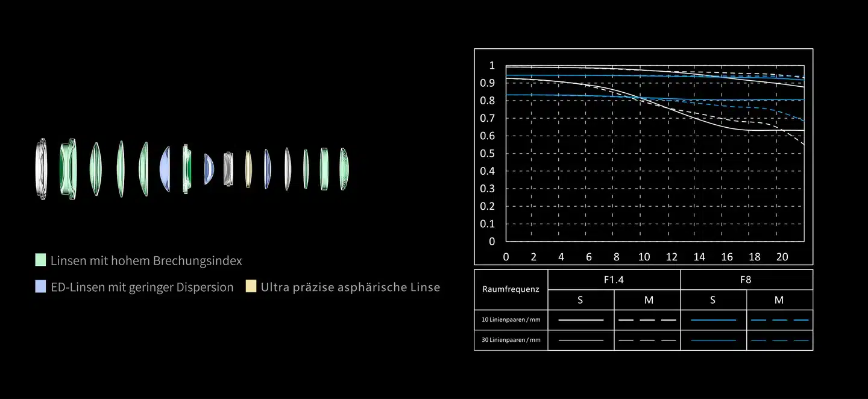Select the F8 column header
868x399 pixels.
coord(746,280)
